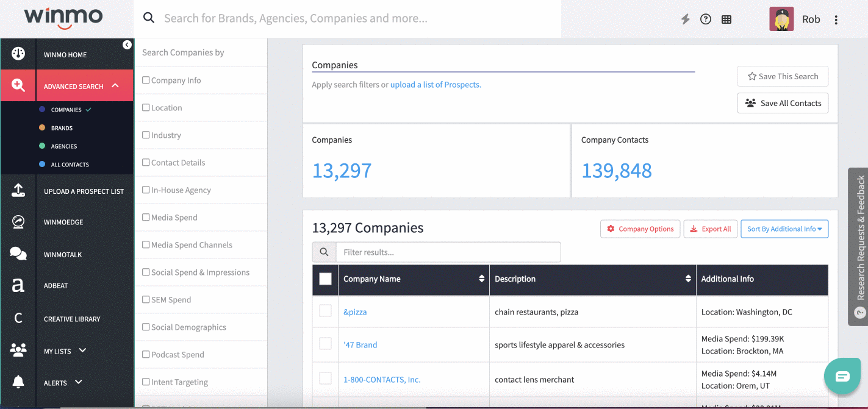Click Rob's profile avatar
Image resolution: width=868 pixels, height=409 pixels.
click(781, 19)
